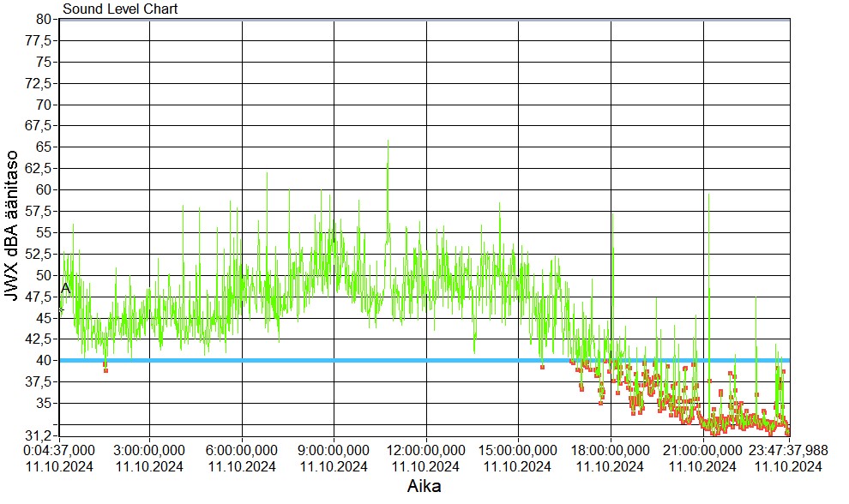Select the 21:00:00,000 time axis label
This screenshot has height=504, width=849.
702,450
